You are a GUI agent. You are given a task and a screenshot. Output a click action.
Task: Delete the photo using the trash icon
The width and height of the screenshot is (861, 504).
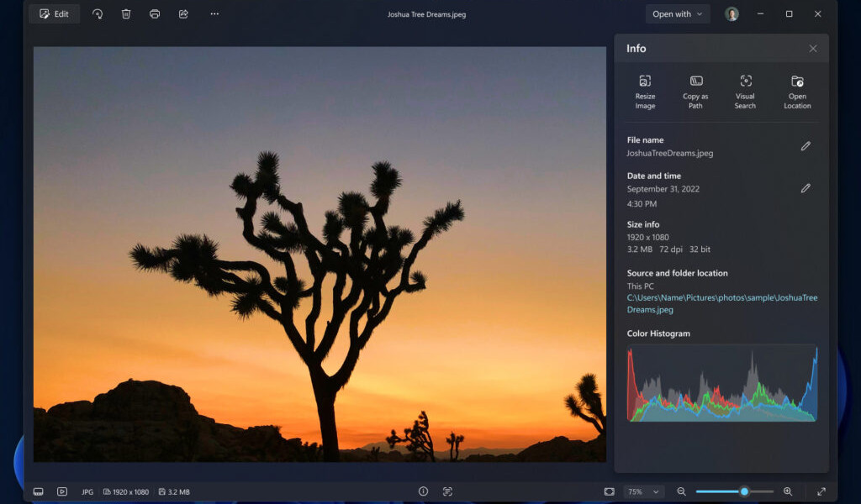[x=126, y=13]
